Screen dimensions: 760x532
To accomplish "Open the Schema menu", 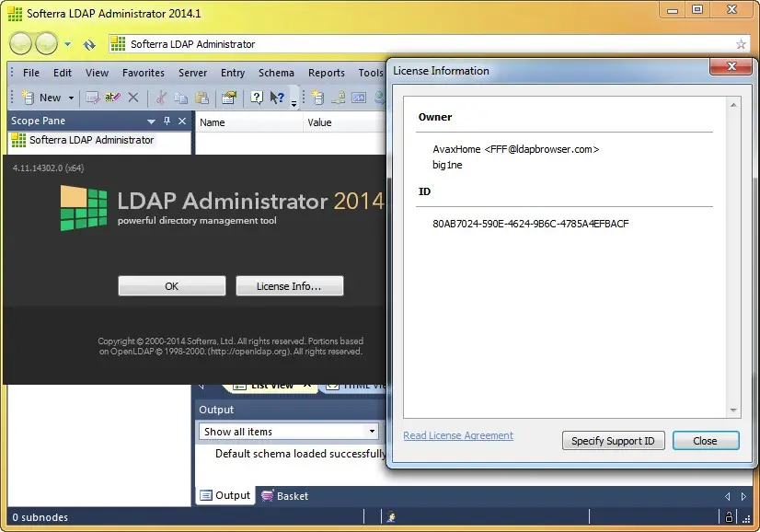I will coord(276,73).
